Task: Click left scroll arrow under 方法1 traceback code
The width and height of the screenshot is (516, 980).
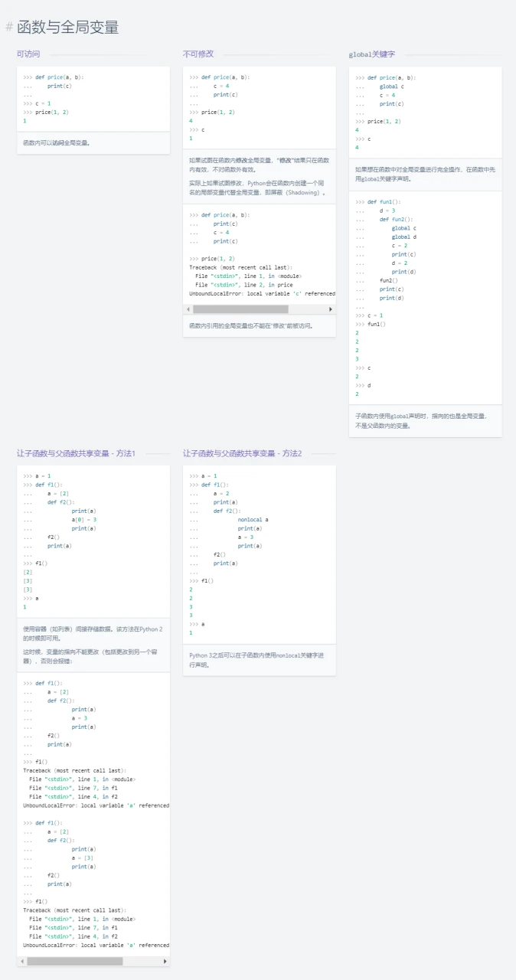Action: 22,961
